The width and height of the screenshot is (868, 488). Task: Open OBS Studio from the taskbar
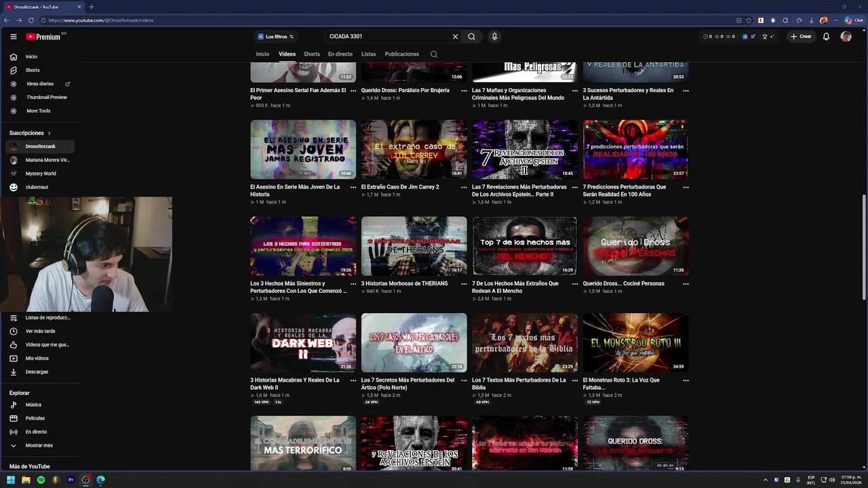(85, 480)
